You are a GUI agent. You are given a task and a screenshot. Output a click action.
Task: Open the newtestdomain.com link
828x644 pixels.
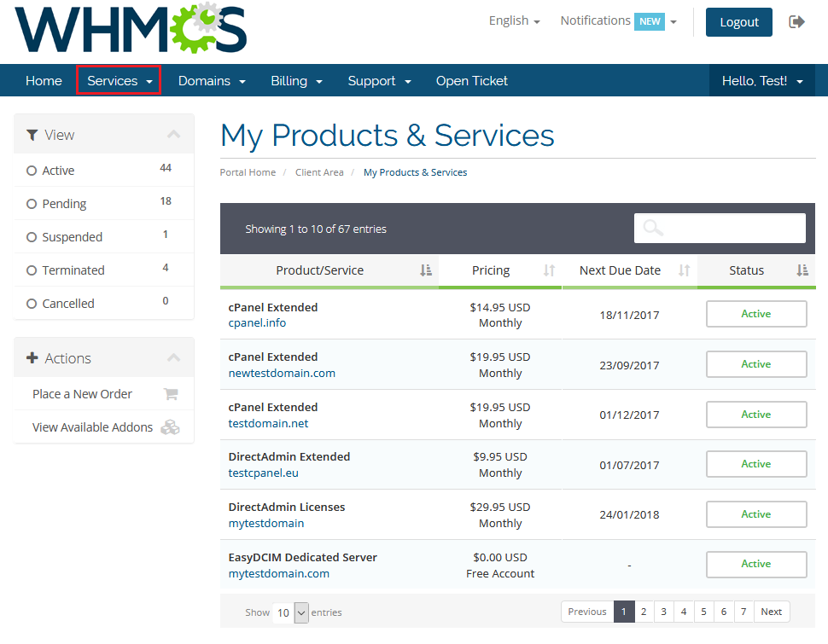click(x=282, y=373)
